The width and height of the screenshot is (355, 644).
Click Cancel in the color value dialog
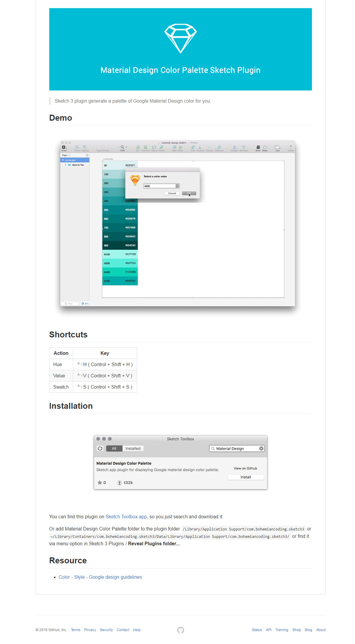172,193
